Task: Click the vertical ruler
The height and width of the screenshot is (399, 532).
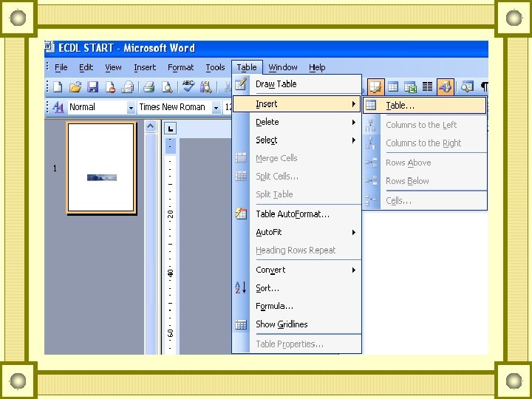Action: [x=170, y=245]
